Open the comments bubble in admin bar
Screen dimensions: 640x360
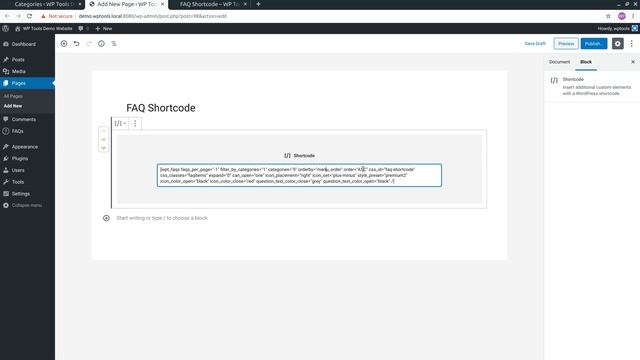(x=83, y=29)
